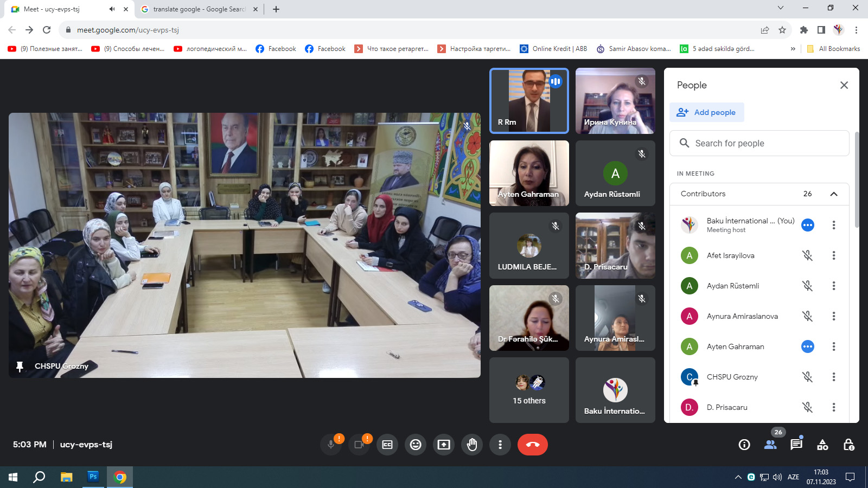The width and height of the screenshot is (868, 488).
Task: Toggle the microphone button
Action: point(331,445)
